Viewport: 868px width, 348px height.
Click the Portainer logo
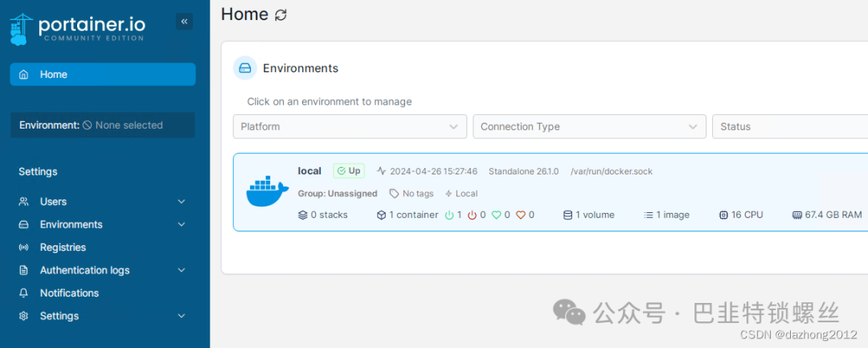(78, 28)
